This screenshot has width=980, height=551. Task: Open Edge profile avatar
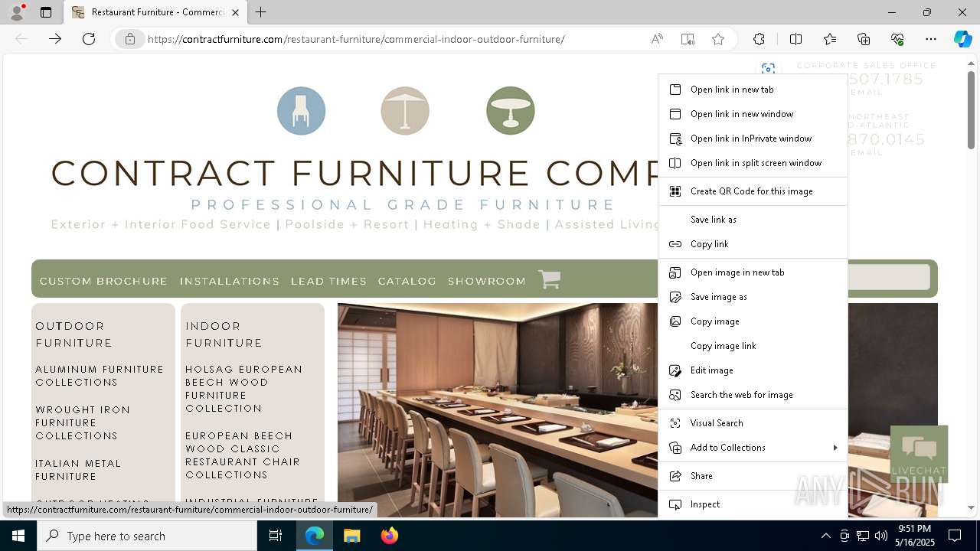(17, 12)
